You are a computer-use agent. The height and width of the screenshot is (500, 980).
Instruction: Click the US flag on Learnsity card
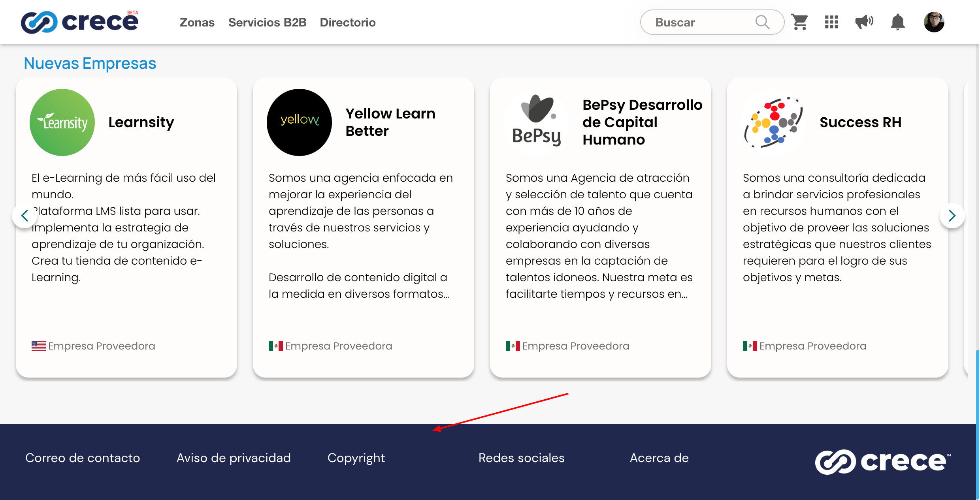(x=39, y=346)
